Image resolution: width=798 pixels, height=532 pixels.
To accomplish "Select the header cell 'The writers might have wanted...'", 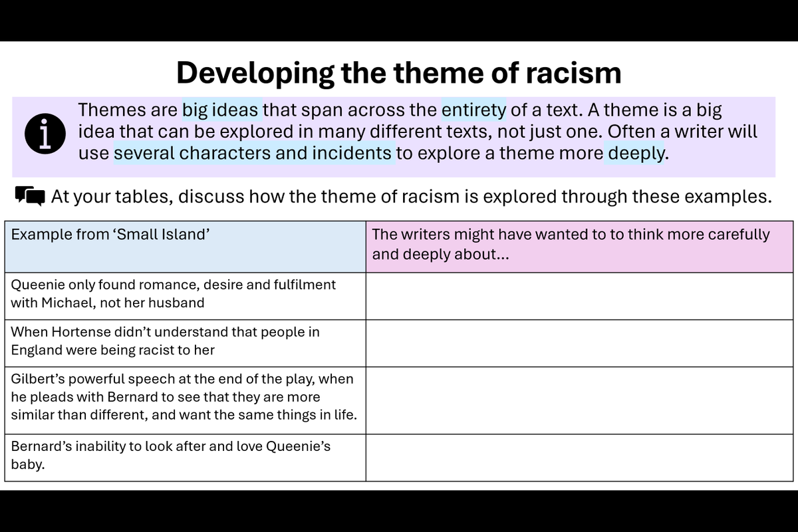I will 579,247.
